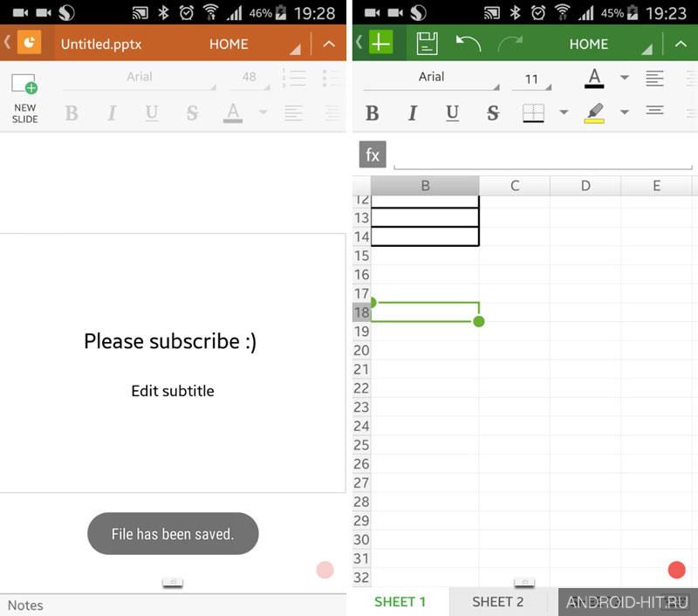The width and height of the screenshot is (698, 616).
Task: Toggle bold in presentation toolbar
Action: (x=72, y=113)
